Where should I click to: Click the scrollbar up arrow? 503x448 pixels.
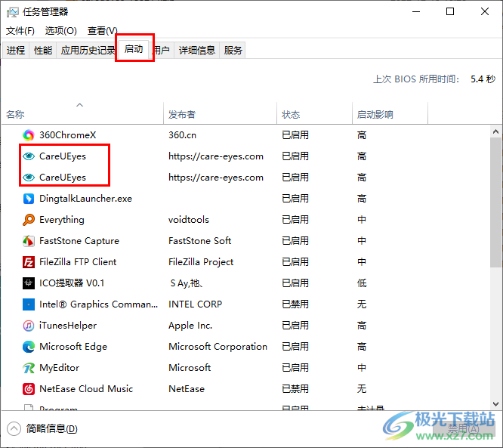495,131
